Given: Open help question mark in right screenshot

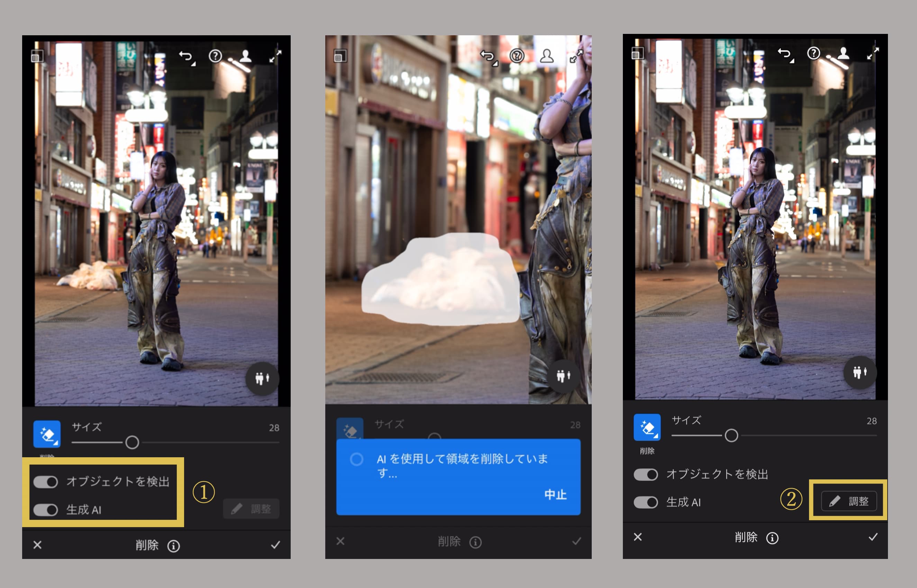Looking at the screenshot, I should [x=814, y=53].
